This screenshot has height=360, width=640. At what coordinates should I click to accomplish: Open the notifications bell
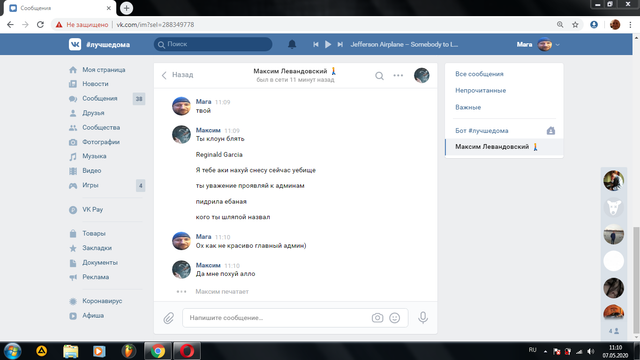292,44
